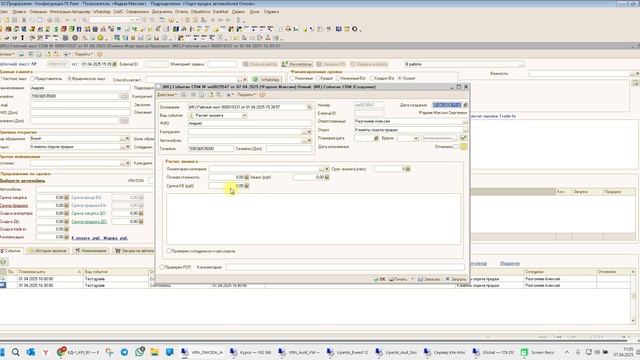Toggle Проверен сотрудником корп.отдела checkbox
The image size is (640, 360).
click(169, 251)
